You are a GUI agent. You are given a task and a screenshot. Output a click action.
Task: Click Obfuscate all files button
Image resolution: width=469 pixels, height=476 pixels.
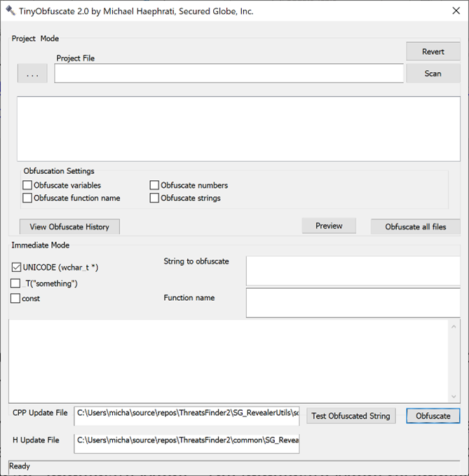pyautogui.click(x=416, y=226)
